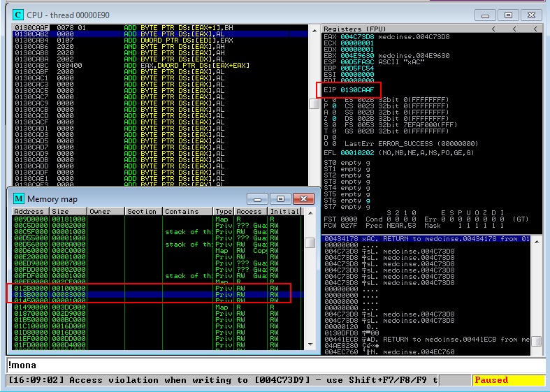
Task: Click down arrow of Memory map scrollbar
Action: [x=310, y=344]
